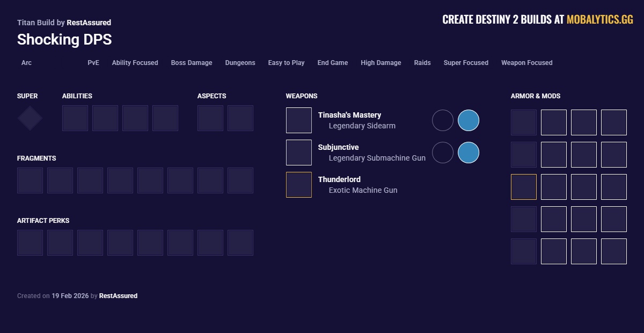Click the Thunderlord weapon icon

coord(299,184)
